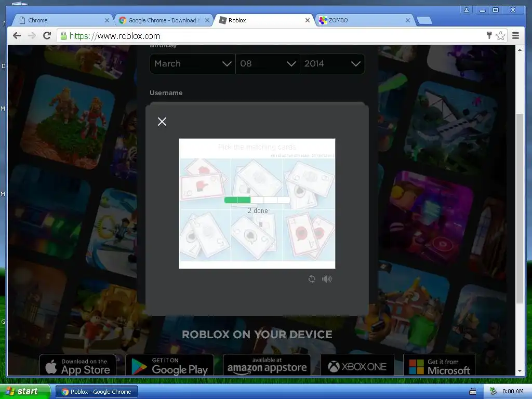532x399 pixels.
Task: Click the ROBLOX ON YOUR DEVICE heading
Action: click(x=257, y=335)
